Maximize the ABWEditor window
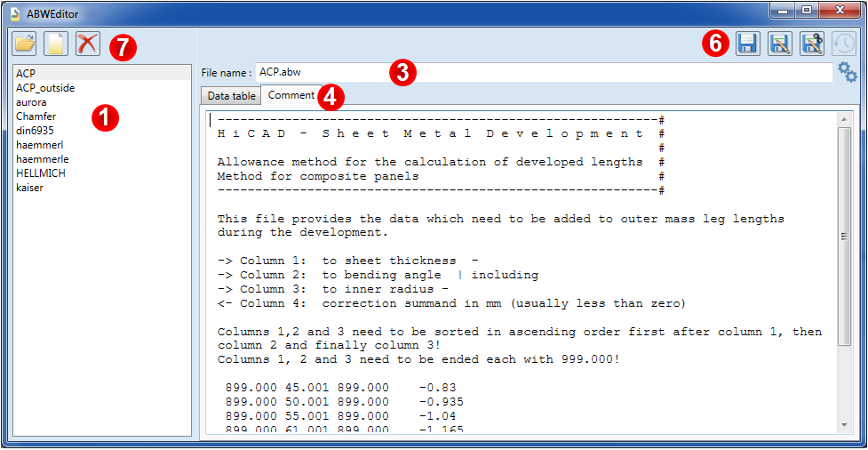 point(808,10)
